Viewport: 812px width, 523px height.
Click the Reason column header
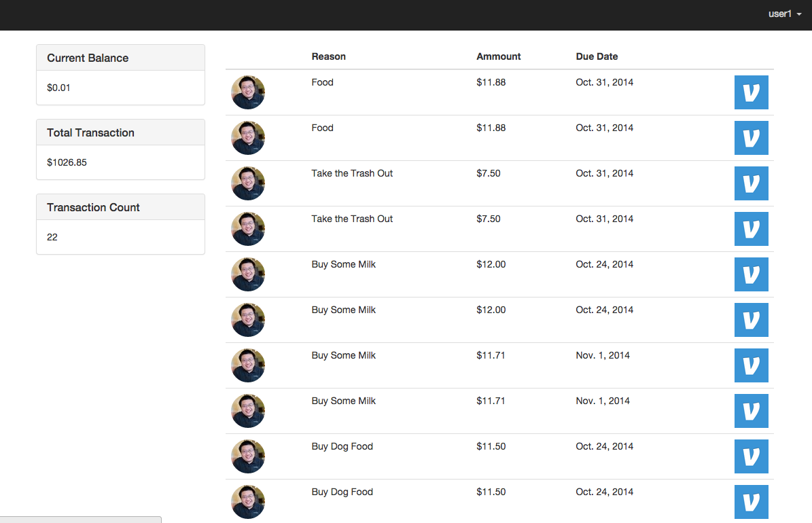[x=328, y=56]
